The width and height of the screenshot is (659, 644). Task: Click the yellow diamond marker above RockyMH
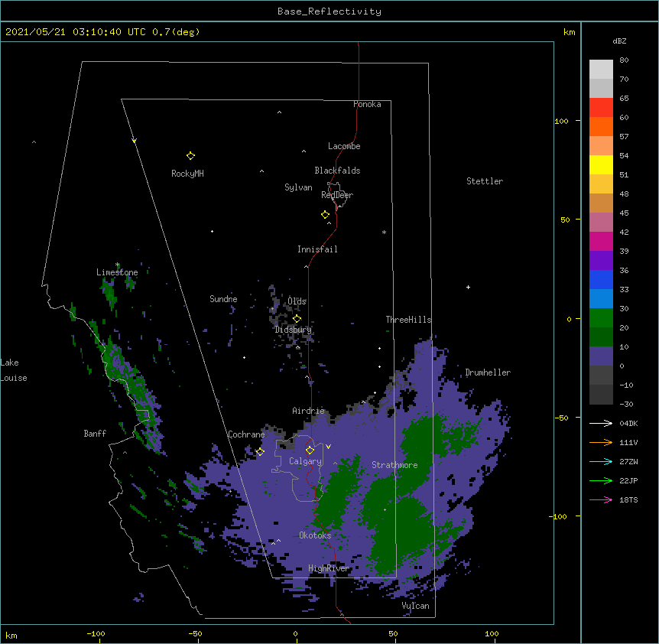(190, 156)
